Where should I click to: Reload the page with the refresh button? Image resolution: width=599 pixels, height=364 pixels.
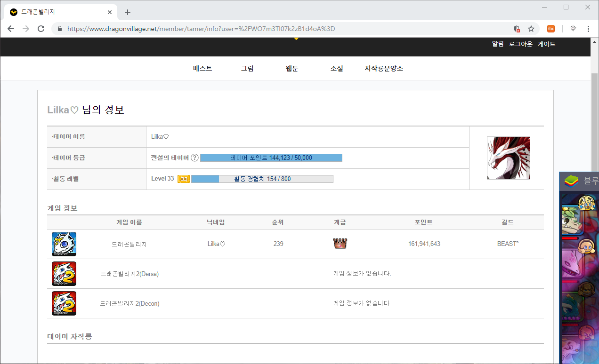41,29
